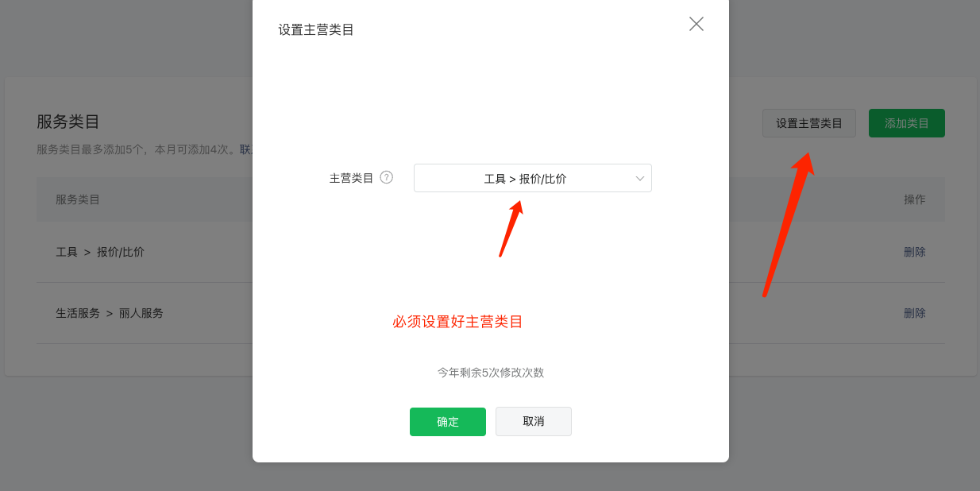Click the question mark help icon beside 主营类目
980x491 pixels.
387,177
